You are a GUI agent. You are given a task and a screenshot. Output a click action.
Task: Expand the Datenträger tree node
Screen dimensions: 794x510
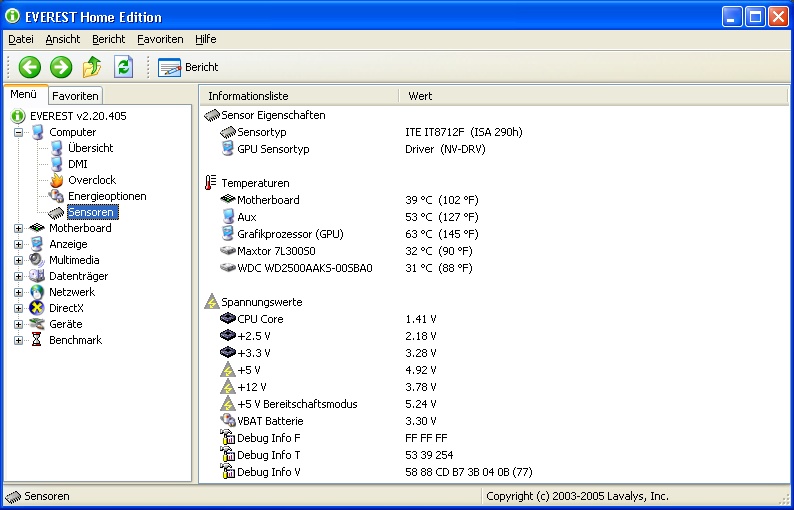coord(19,277)
